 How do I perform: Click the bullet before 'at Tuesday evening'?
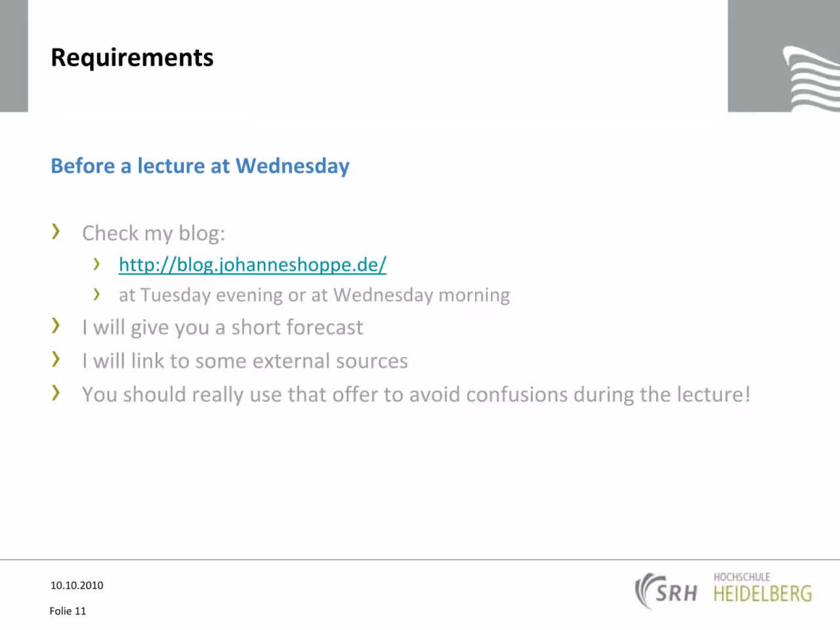[96, 294]
